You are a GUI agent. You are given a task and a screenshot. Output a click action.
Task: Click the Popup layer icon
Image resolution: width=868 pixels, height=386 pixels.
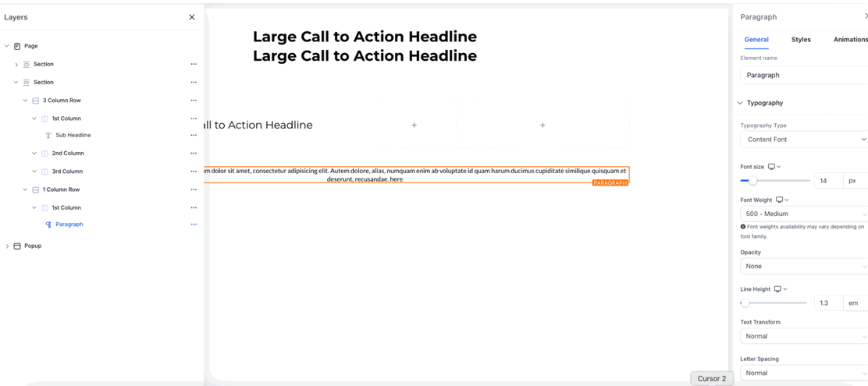point(17,246)
